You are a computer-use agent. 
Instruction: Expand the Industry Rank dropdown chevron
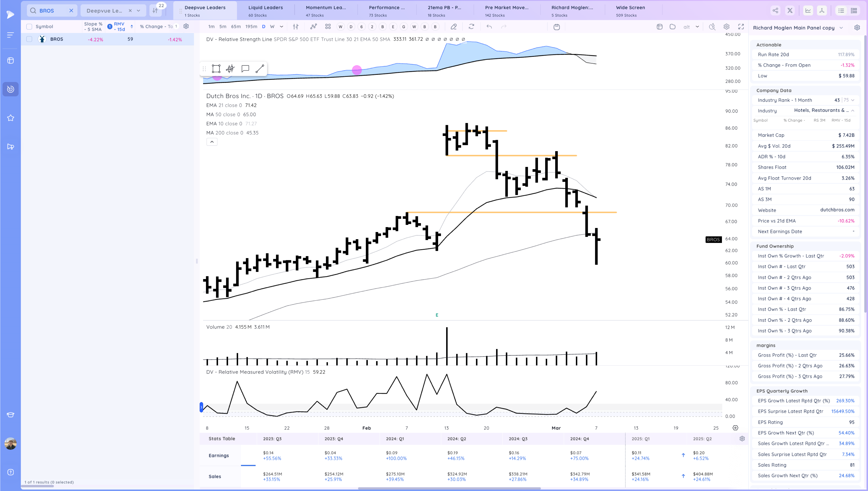pos(853,100)
